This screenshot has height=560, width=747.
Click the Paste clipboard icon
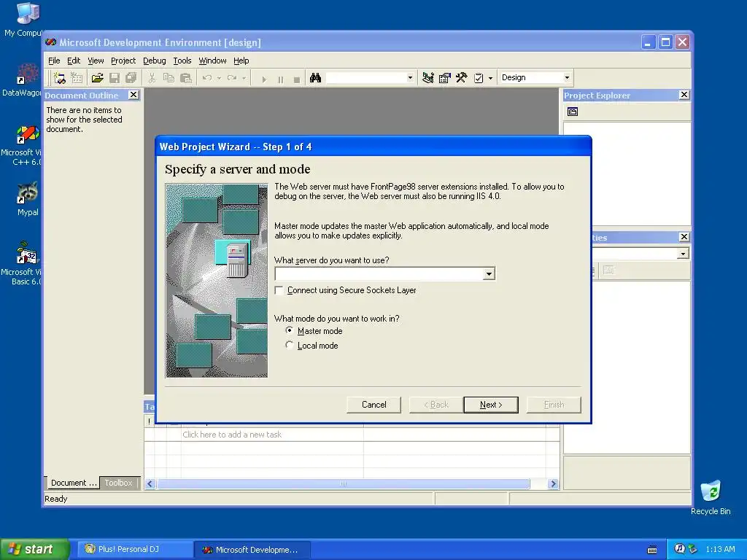[186, 77]
